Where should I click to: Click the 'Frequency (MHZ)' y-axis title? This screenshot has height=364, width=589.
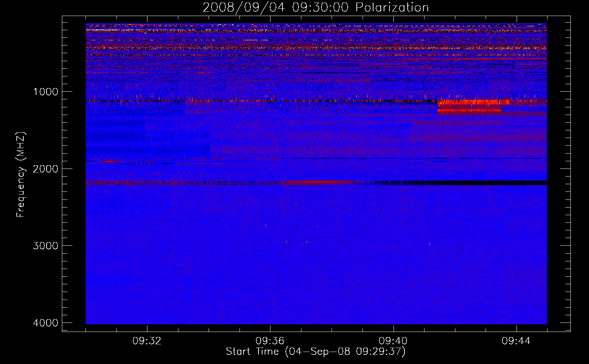point(21,175)
